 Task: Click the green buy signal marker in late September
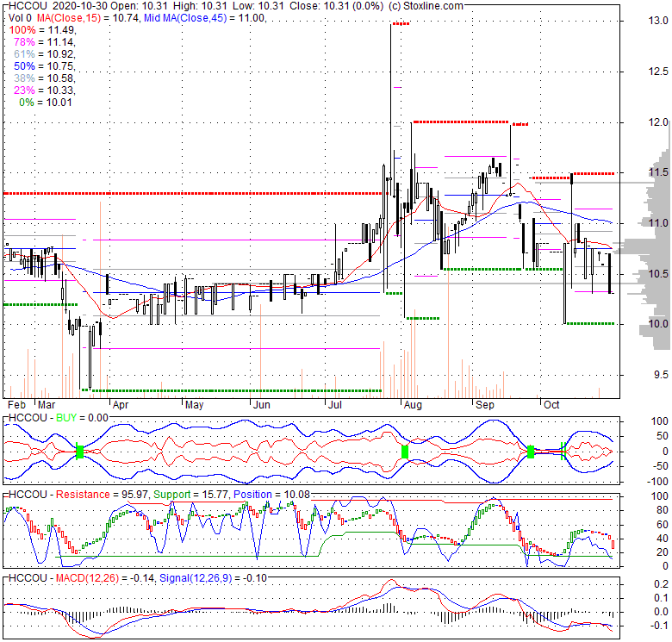pyautogui.click(x=531, y=452)
